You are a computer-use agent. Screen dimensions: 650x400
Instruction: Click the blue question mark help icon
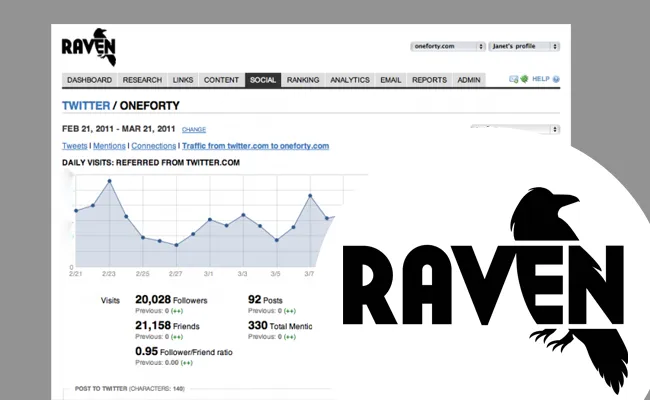[556, 79]
